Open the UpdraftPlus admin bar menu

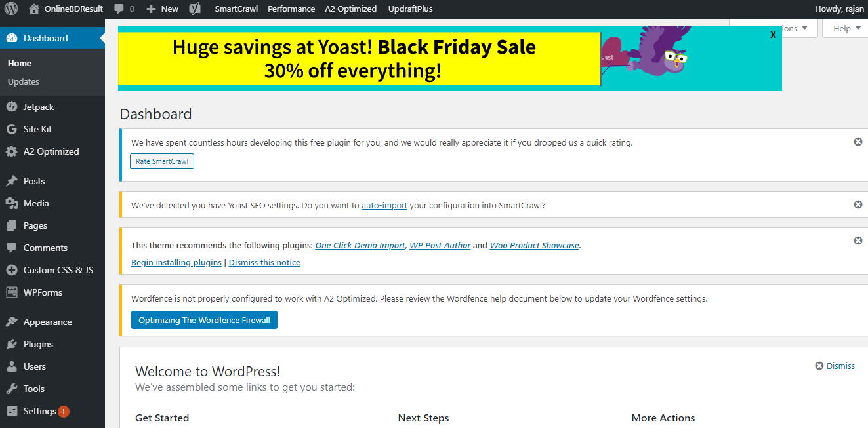click(410, 9)
